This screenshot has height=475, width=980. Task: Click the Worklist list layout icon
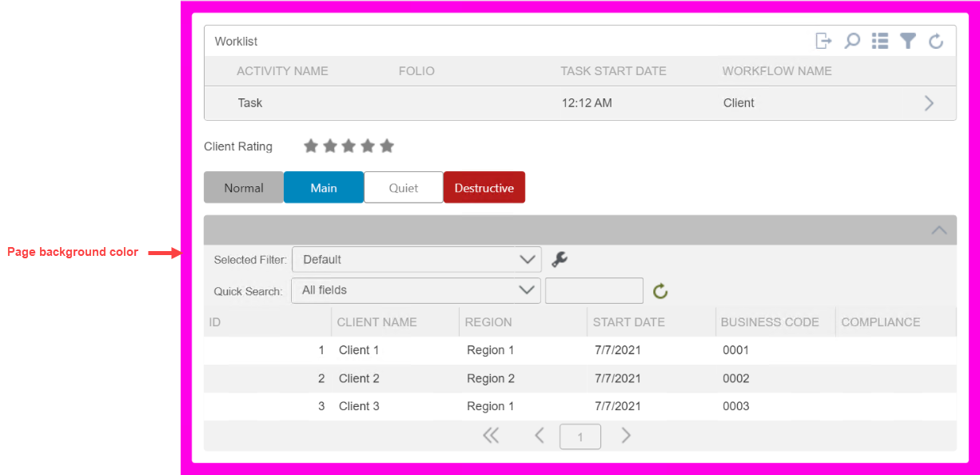(880, 41)
